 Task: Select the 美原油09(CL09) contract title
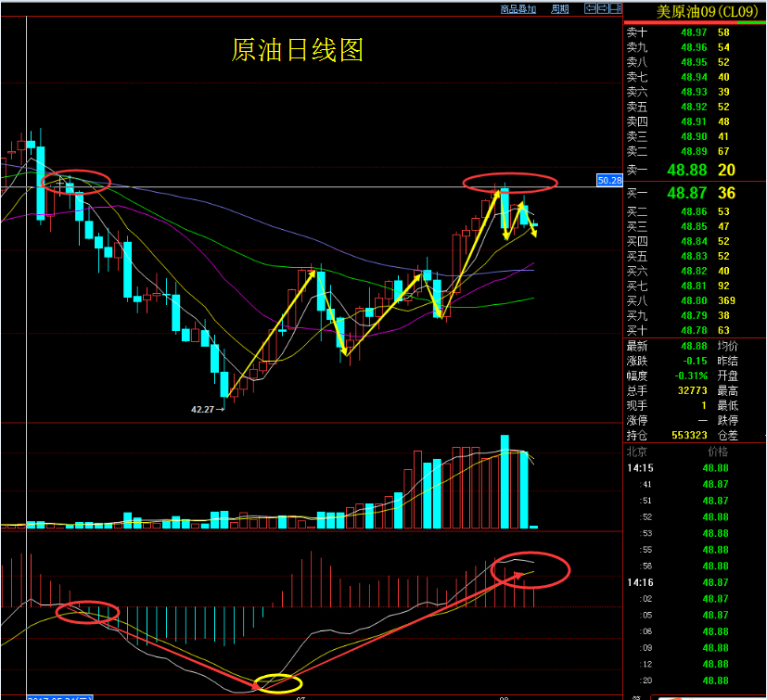[x=707, y=12]
